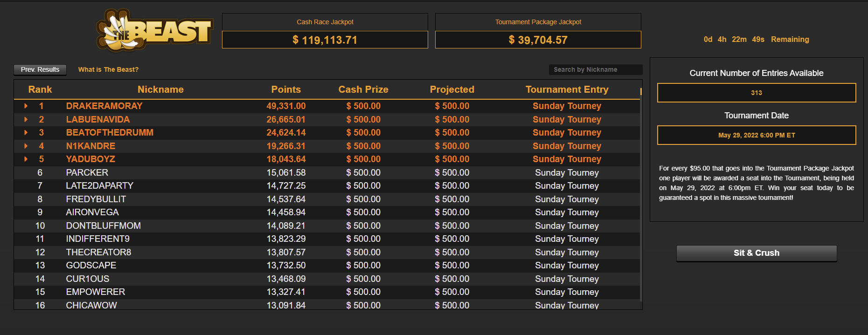Expand the N1KANDRE row triangle
The image size is (868, 335).
tap(26, 146)
